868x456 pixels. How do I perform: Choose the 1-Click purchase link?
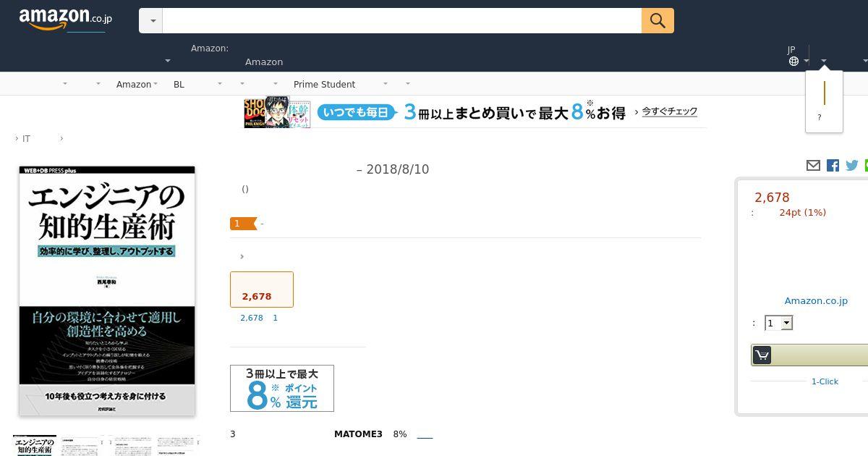[825, 381]
